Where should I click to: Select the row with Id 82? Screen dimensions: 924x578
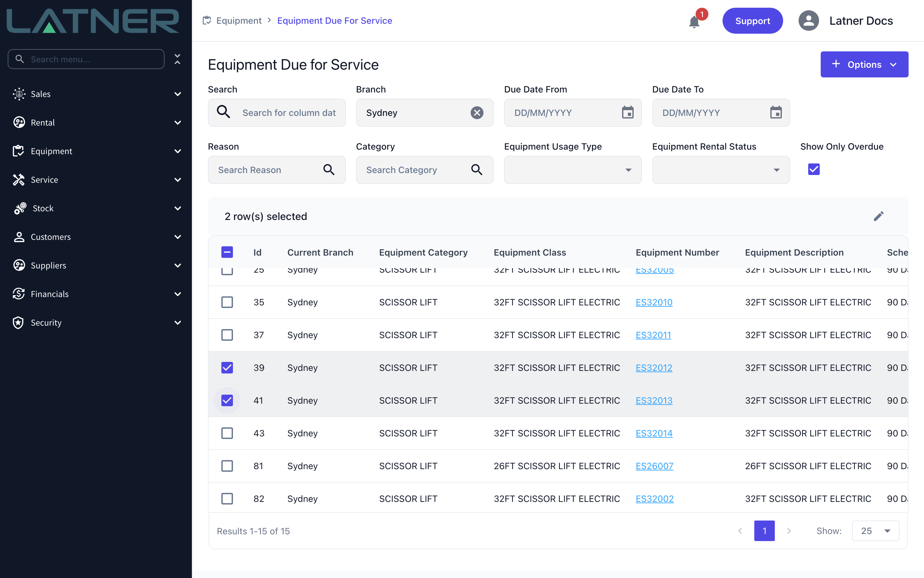pos(227,498)
